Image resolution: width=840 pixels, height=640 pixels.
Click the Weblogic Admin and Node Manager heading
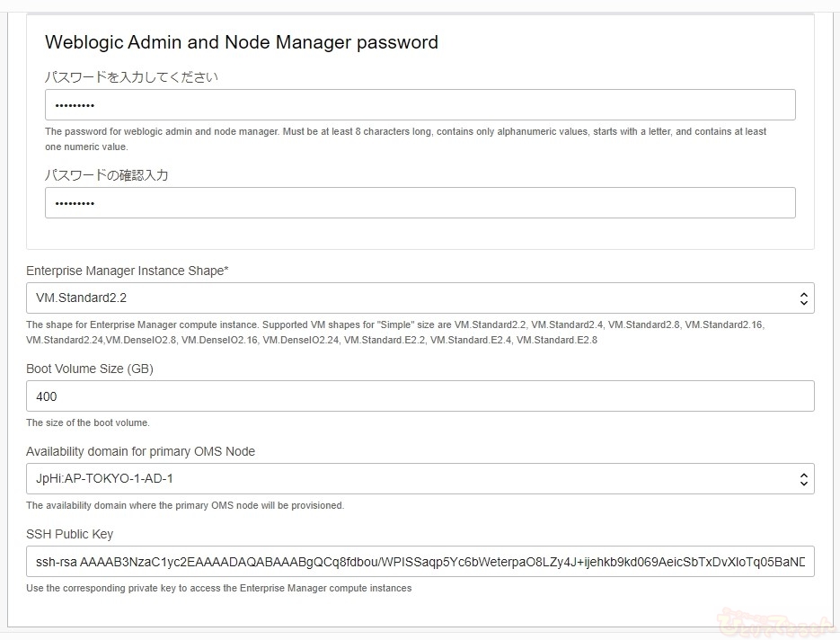click(x=241, y=42)
